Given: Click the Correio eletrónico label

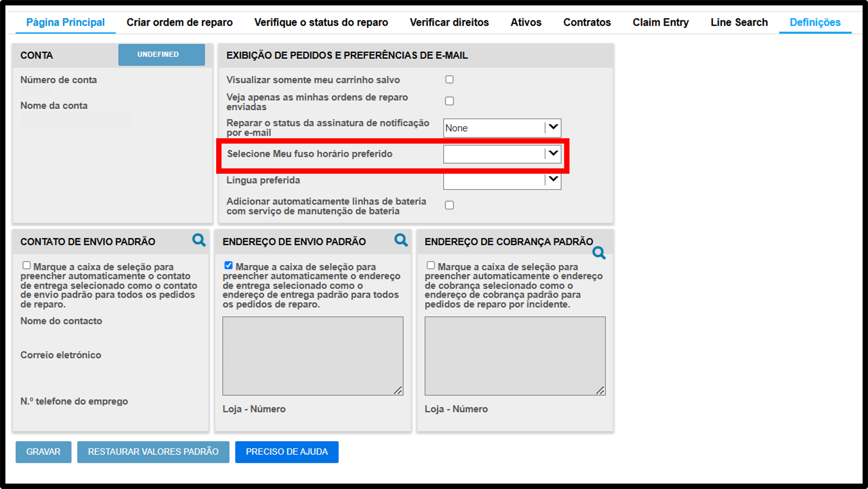Looking at the screenshot, I should click(x=61, y=355).
